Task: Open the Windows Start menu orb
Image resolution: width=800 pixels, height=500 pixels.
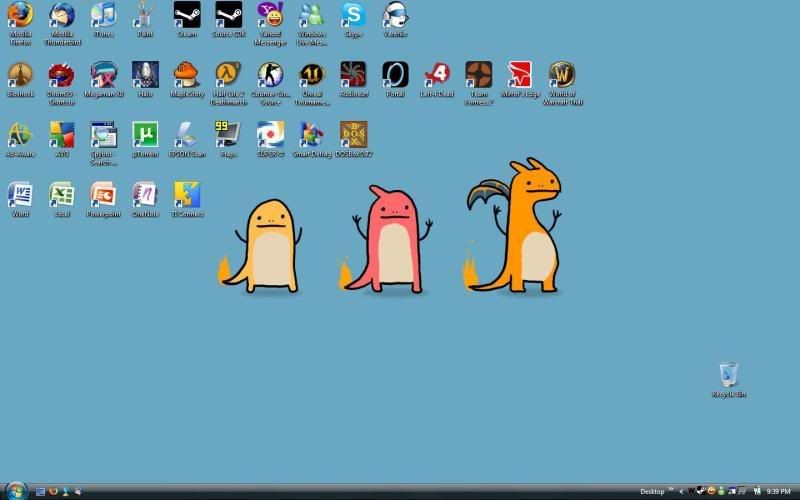Action: pos(16,491)
